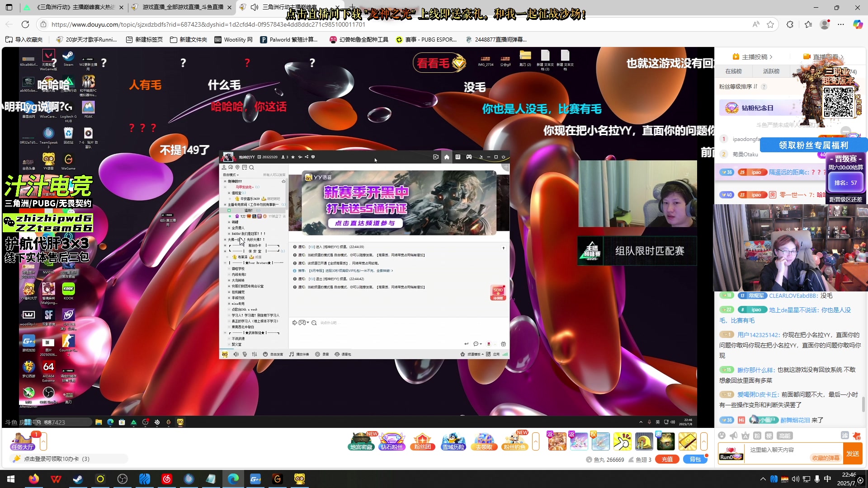Add page to favorites star icon
The height and width of the screenshot is (488, 868).
tap(770, 24)
